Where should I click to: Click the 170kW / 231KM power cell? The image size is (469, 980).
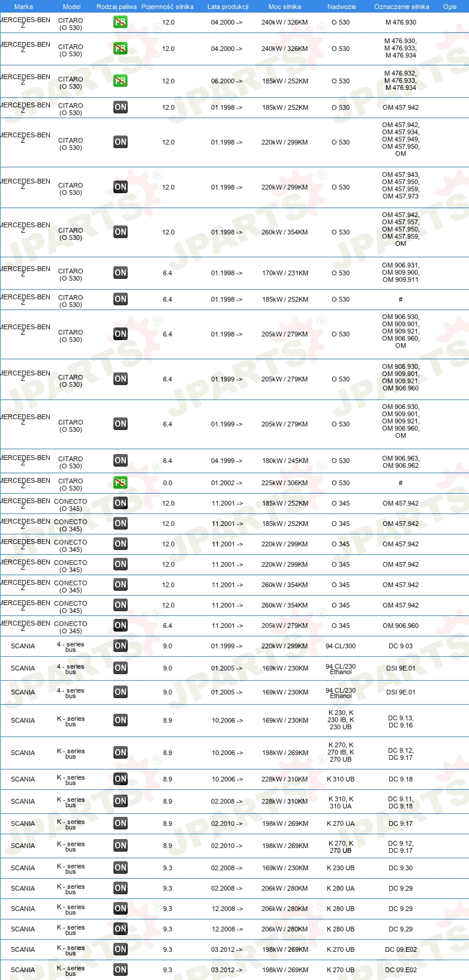285,273
